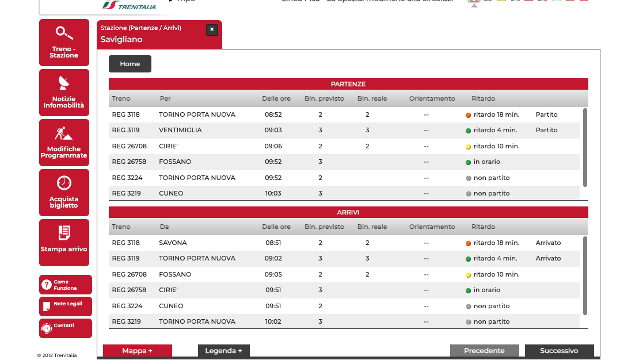Image resolution: width=624 pixels, height=364 pixels.
Task: Click Stampa arrivo document icon
Action: click(64, 233)
